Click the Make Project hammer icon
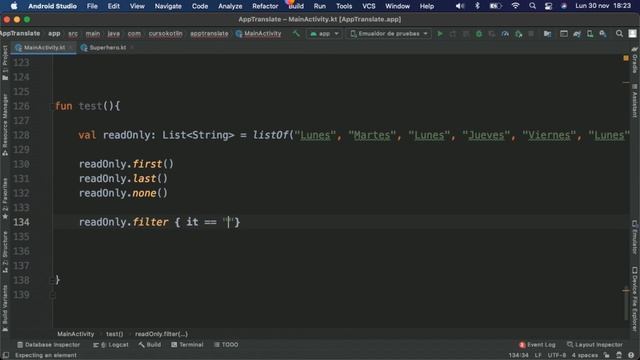Image resolution: width=640 pixels, height=360 pixels. pyautogui.click(x=296, y=34)
